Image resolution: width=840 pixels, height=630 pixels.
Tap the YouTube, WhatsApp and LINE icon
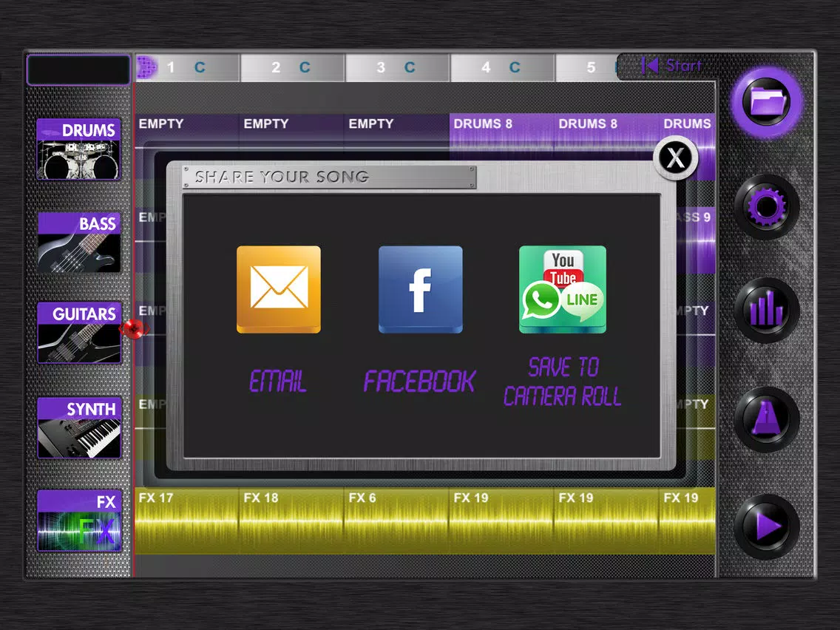[x=563, y=289]
